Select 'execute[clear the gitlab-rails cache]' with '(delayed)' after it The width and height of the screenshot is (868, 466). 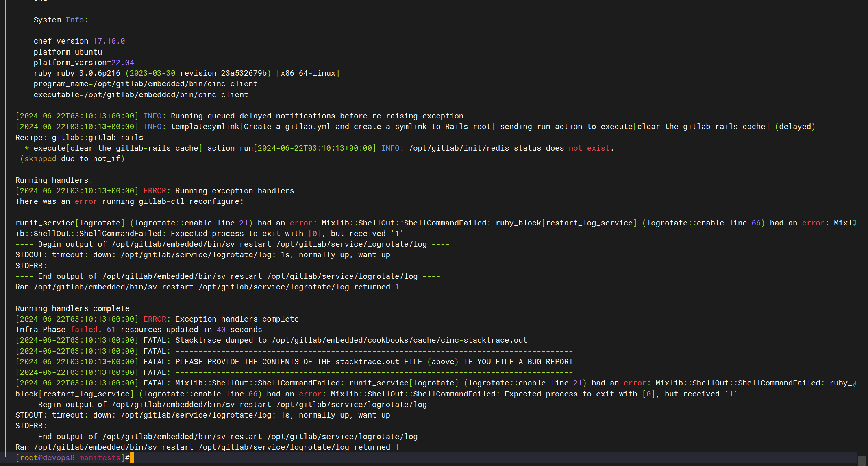click(708, 127)
